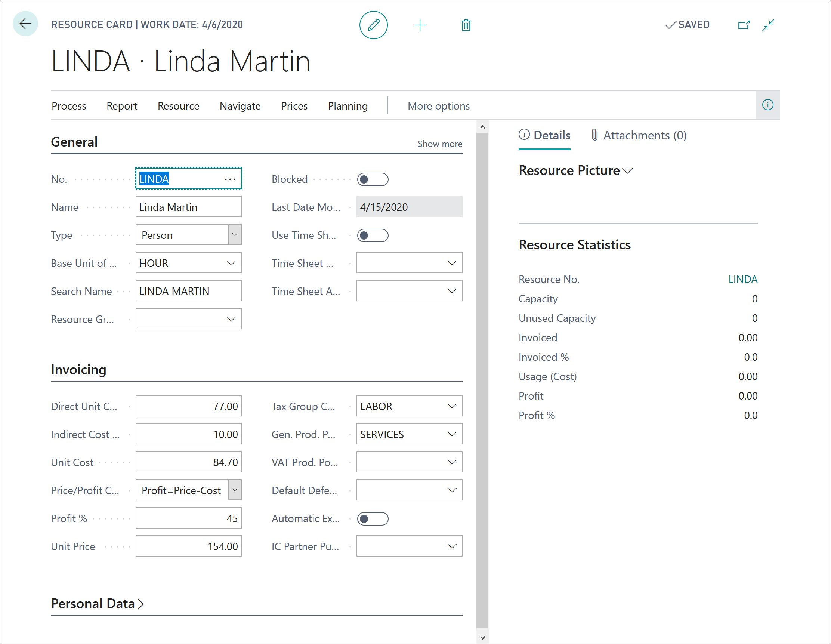Click the vertical scrollbar down arrow

click(x=482, y=638)
